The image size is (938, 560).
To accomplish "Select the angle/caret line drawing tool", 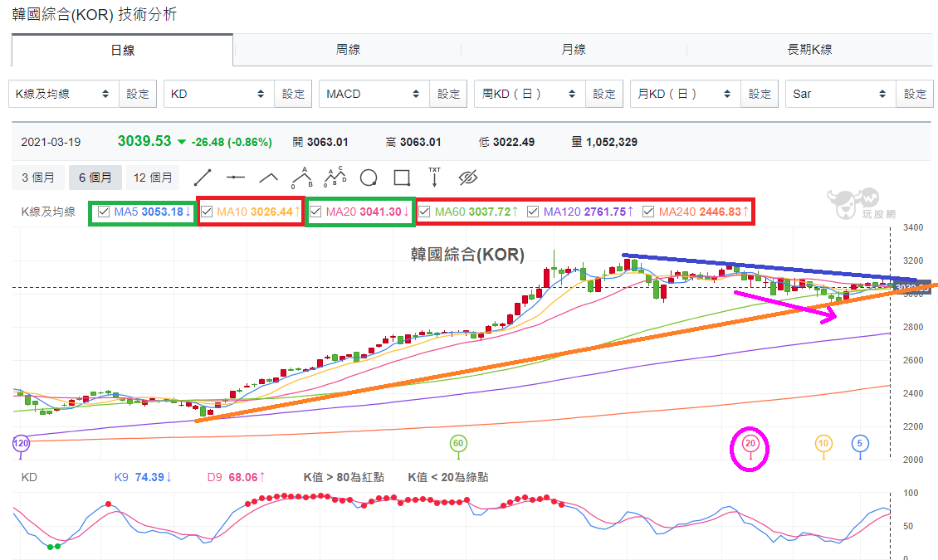I will 269,178.
